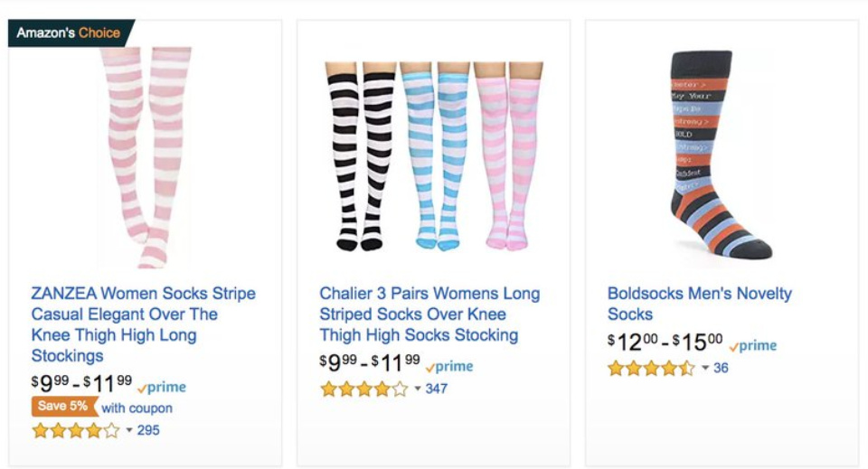The width and height of the screenshot is (868, 469).
Task: Click Prime logo under ZANZEA socks price
Action: click(163, 387)
